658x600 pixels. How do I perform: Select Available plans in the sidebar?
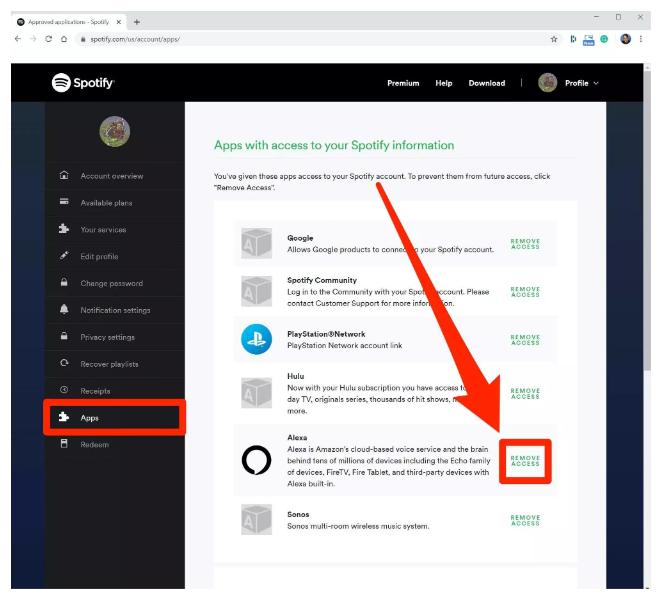click(106, 203)
